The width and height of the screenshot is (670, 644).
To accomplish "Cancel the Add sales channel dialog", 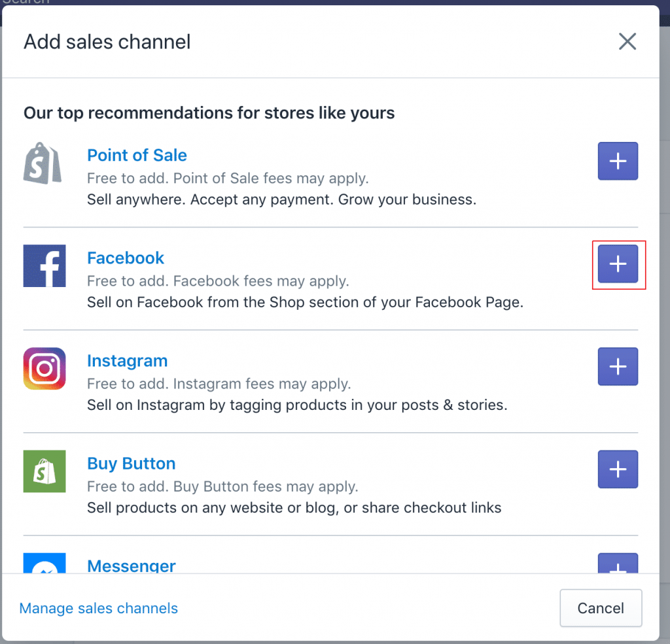I will pos(601,609).
